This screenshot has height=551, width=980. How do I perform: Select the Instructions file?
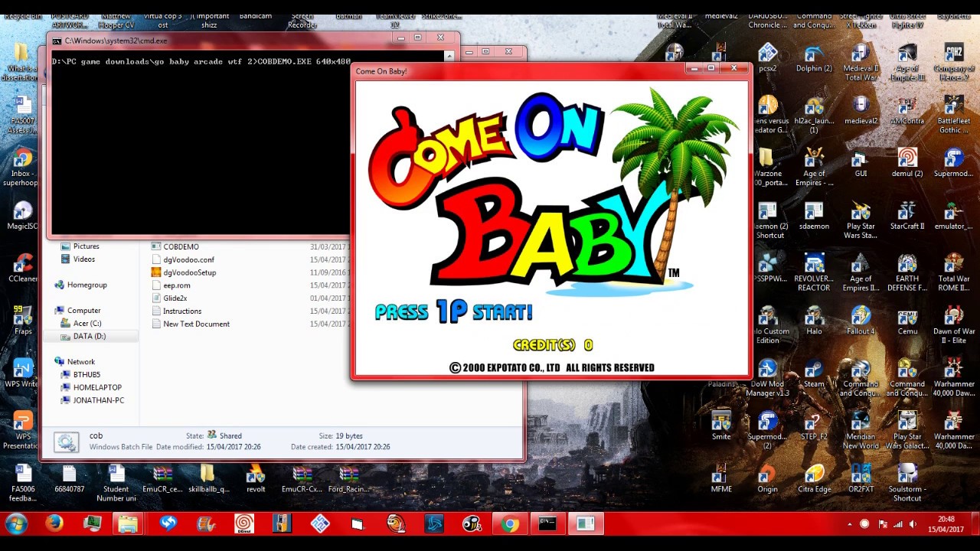tap(176, 311)
